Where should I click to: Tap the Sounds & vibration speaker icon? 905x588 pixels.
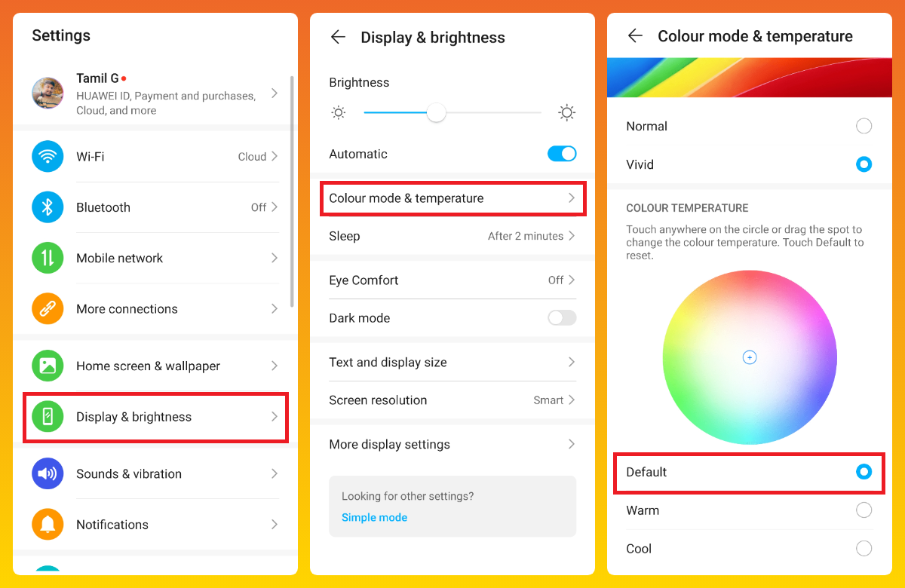(48, 473)
